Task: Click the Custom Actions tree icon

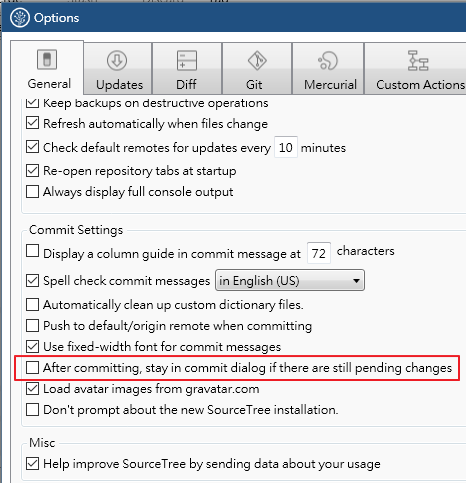Action: pyautogui.click(x=418, y=60)
